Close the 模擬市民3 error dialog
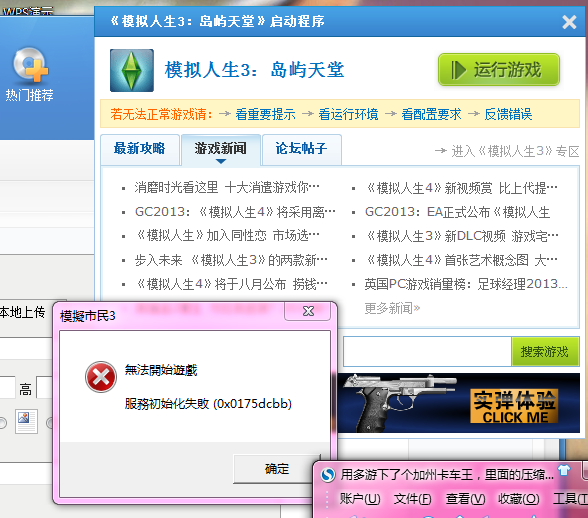 click(308, 311)
